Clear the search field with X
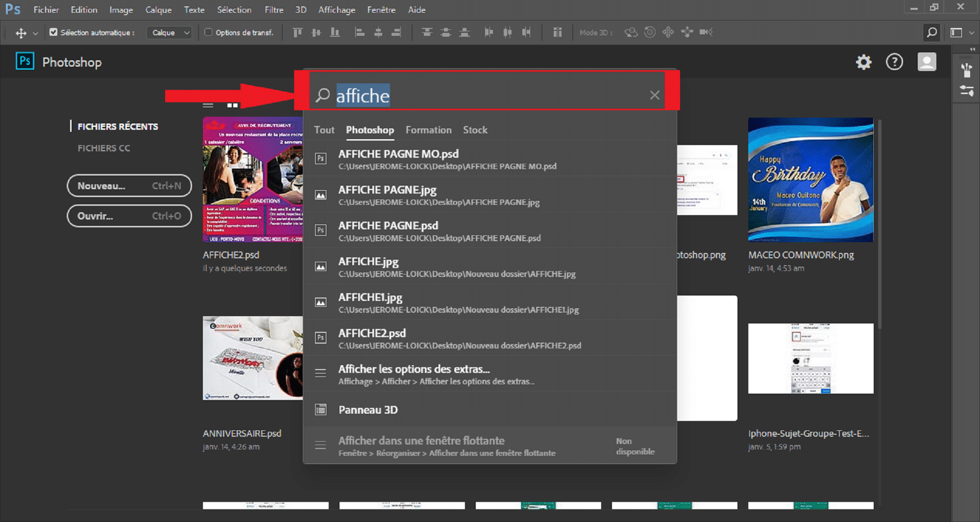This screenshot has height=522, width=980. click(655, 95)
